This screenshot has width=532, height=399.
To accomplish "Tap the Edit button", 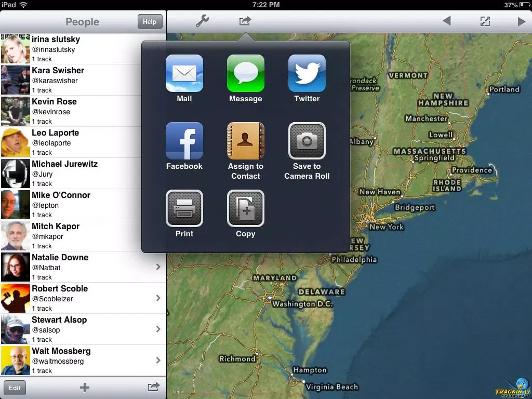I will point(15,388).
